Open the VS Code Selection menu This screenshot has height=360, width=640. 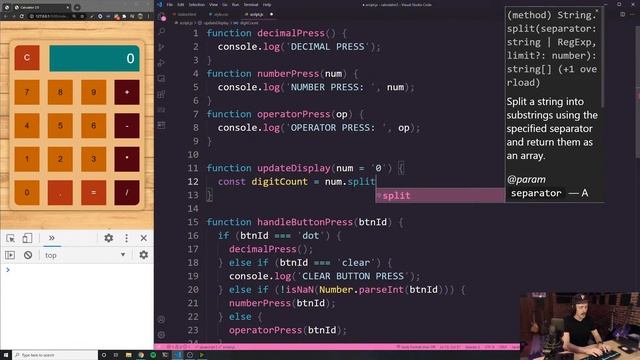[196, 4]
